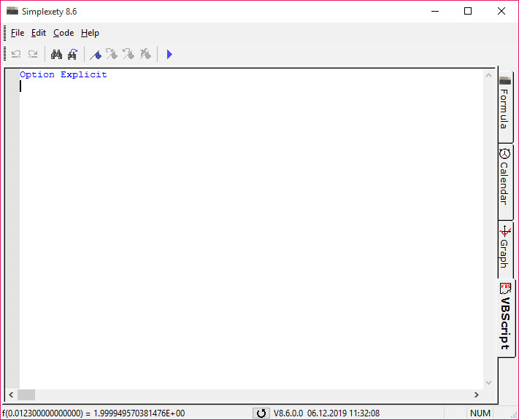The image size is (519, 420).
Task: Clear all bookmarks icon
Action: tap(145, 54)
